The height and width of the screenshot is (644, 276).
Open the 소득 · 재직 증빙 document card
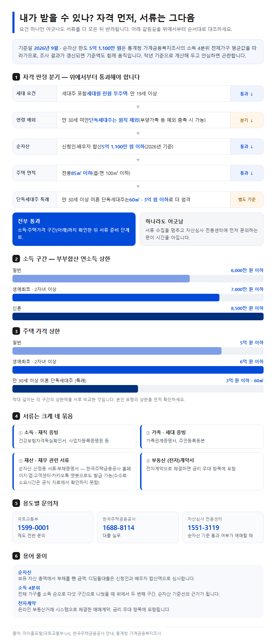[74, 437]
